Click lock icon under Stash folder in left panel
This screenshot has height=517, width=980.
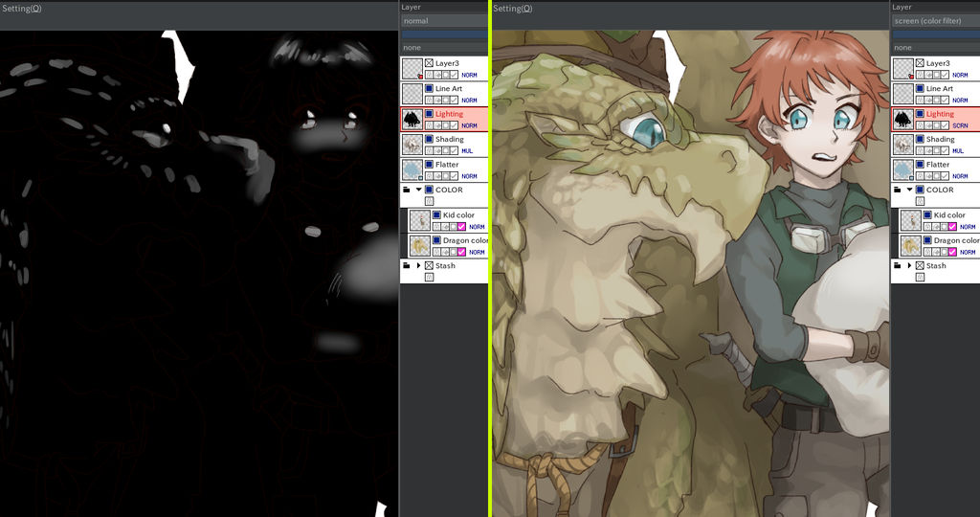coord(430,278)
